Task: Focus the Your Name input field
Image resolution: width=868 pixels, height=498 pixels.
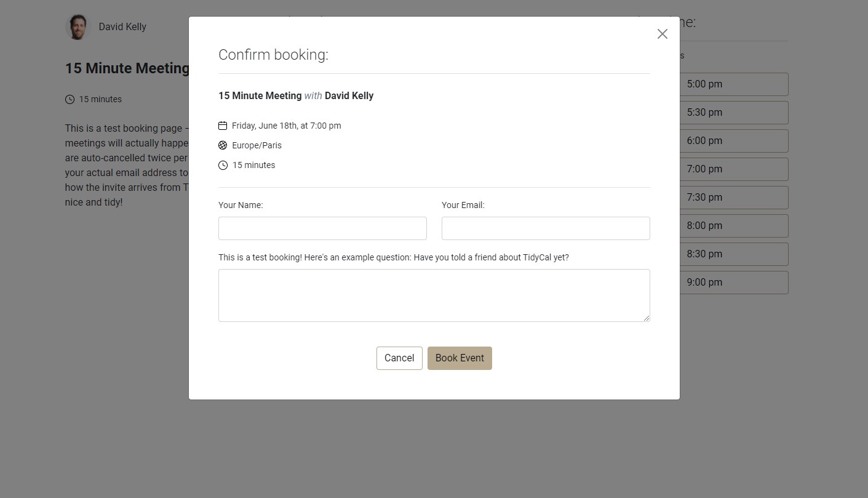Action: click(322, 228)
